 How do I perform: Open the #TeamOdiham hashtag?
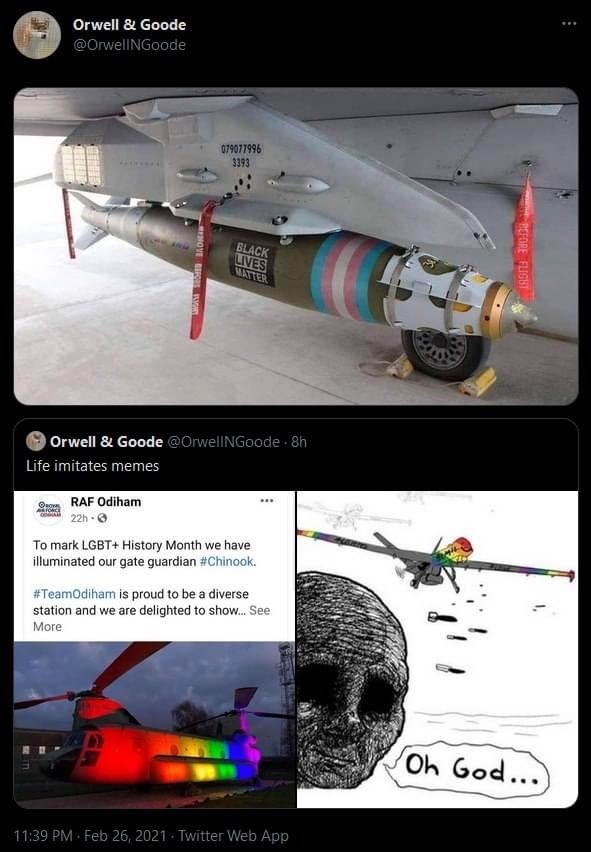click(74, 594)
